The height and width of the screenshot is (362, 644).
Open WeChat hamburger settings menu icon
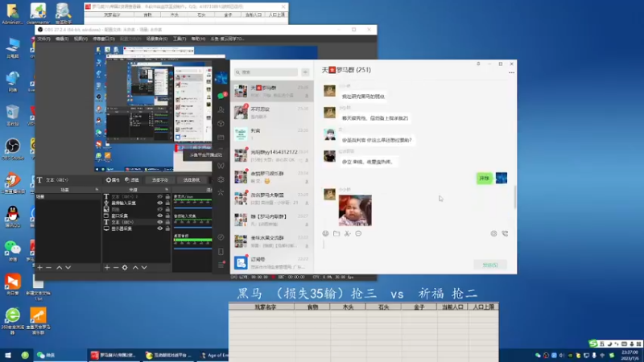pos(221,265)
